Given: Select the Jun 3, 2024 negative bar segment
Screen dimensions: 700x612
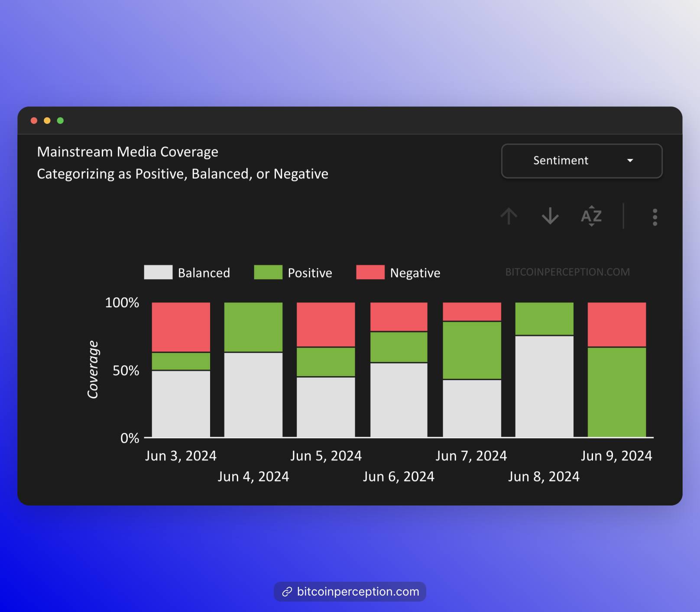Looking at the screenshot, I should click(x=181, y=327).
